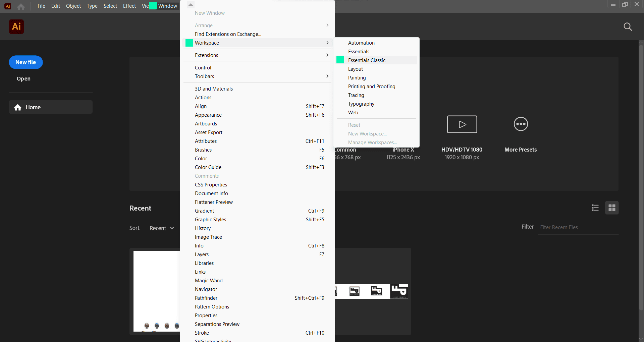Click the Window menu in menu bar
The height and width of the screenshot is (342, 644).
(167, 6)
